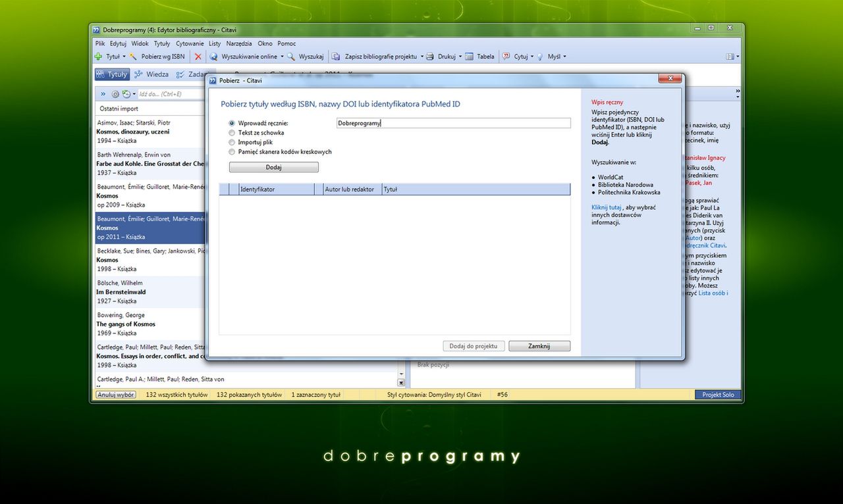Viewport: 843px width, 504px height.
Task: Select Pamięć skanera kodów kreskowych option
Action: pyautogui.click(x=232, y=152)
